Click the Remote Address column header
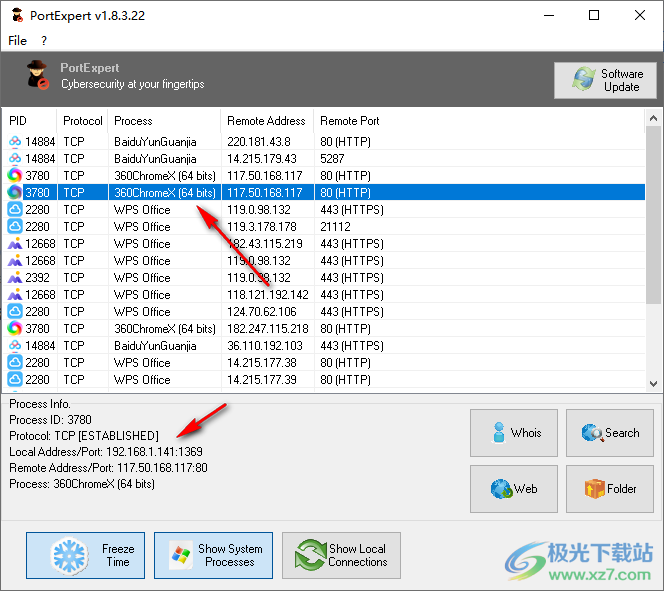Screen dimensions: 664x591 (x=267, y=121)
